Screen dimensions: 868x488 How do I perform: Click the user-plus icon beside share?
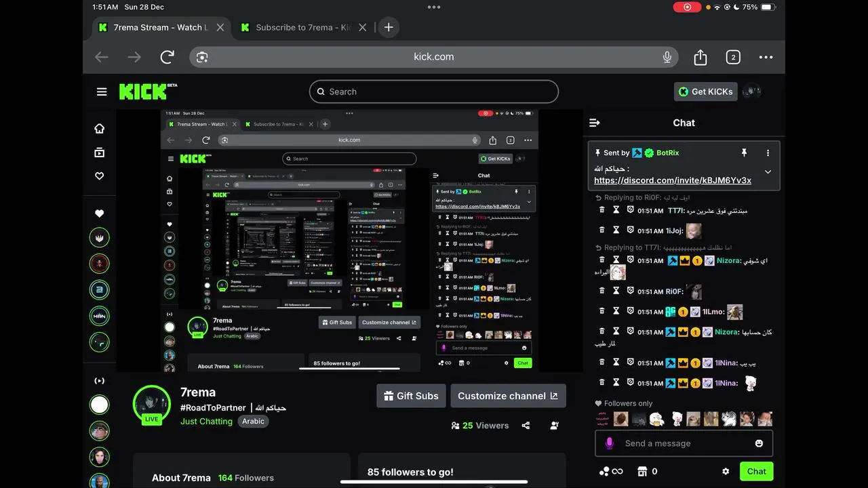click(555, 426)
